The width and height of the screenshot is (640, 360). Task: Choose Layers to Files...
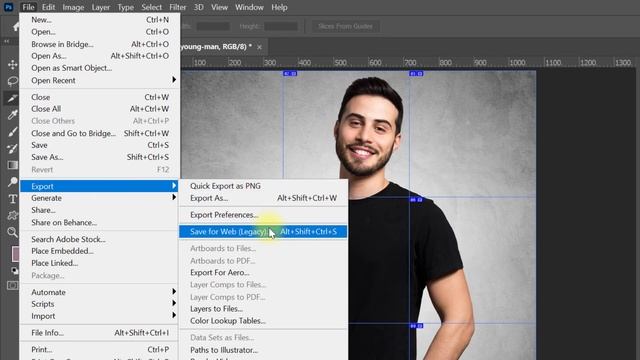pyautogui.click(x=263, y=309)
